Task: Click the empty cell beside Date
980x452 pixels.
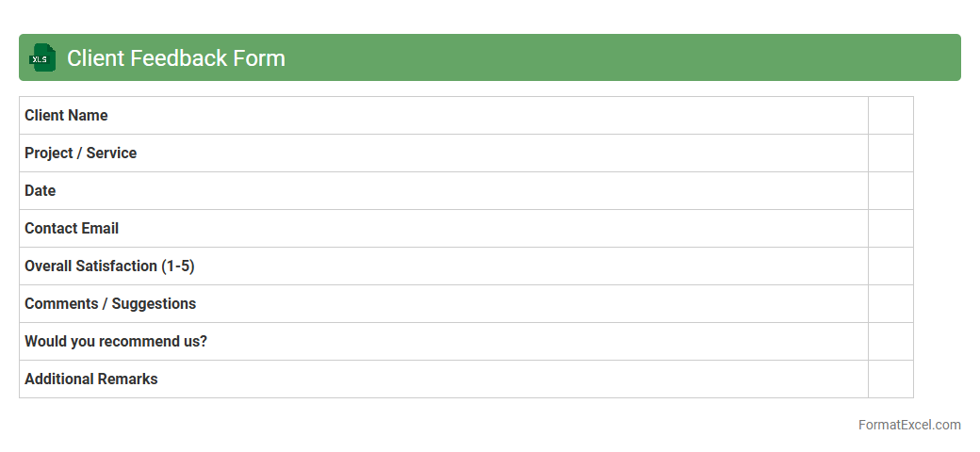Action: 890,191
